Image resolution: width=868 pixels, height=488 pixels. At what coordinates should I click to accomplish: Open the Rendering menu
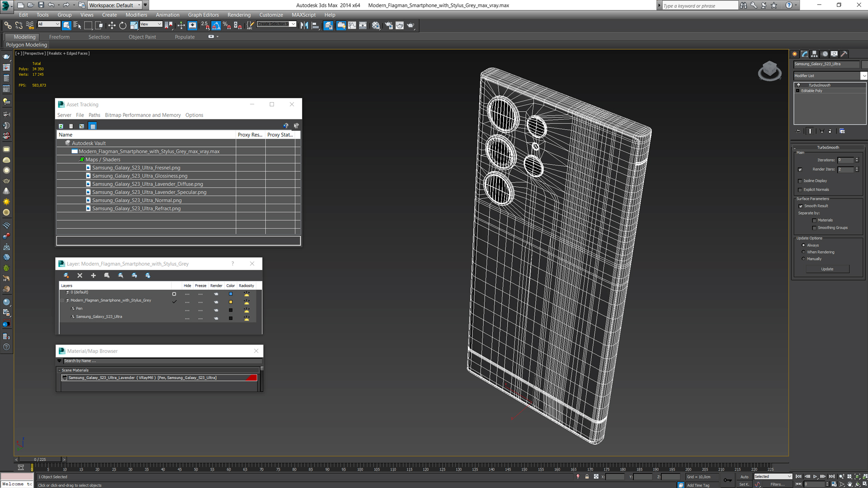pos(239,15)
